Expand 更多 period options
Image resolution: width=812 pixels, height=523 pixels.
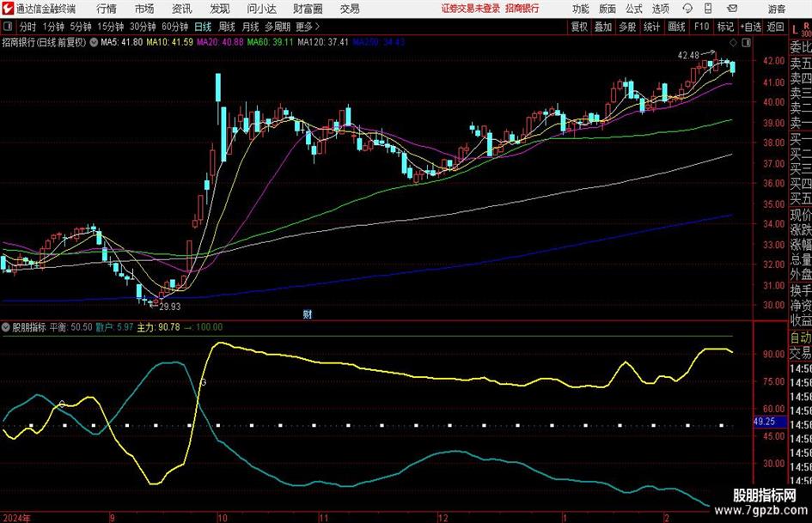coord(308,27)
